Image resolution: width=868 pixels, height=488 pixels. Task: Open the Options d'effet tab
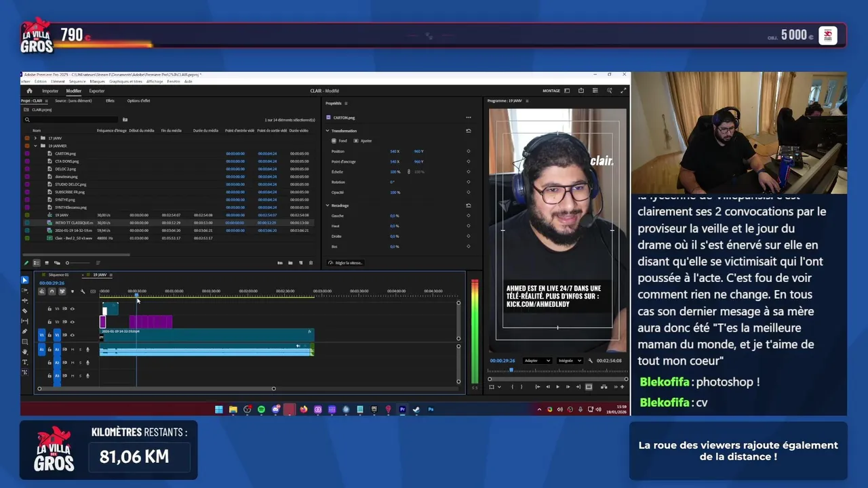[138, 101]
